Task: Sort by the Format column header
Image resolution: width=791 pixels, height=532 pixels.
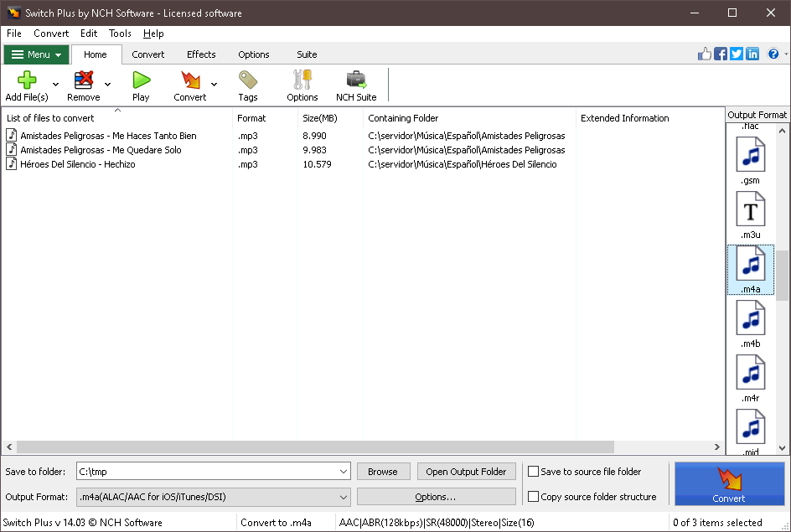Action: 266,118
